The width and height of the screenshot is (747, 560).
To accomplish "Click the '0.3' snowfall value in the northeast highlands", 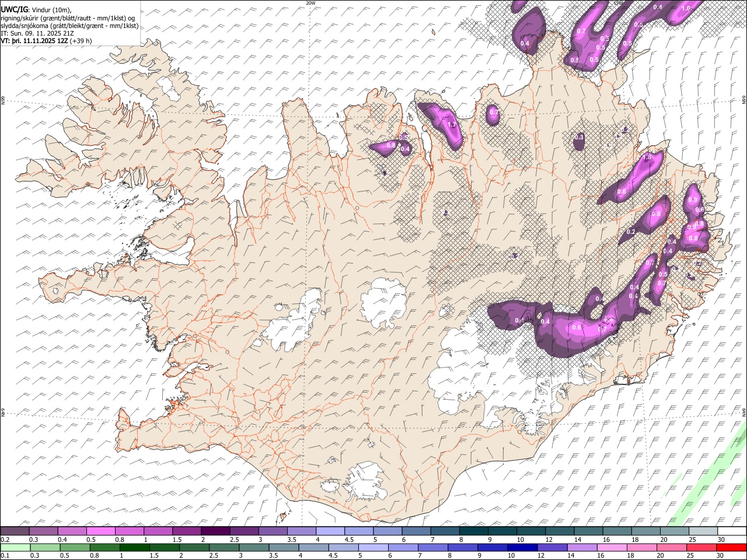I will [579, 137].
